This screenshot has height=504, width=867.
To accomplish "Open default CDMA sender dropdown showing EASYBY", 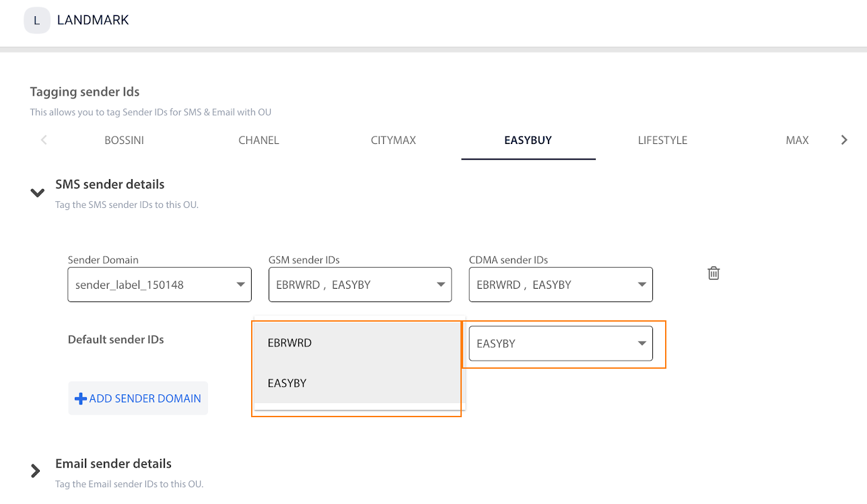I will coord(561,343).
